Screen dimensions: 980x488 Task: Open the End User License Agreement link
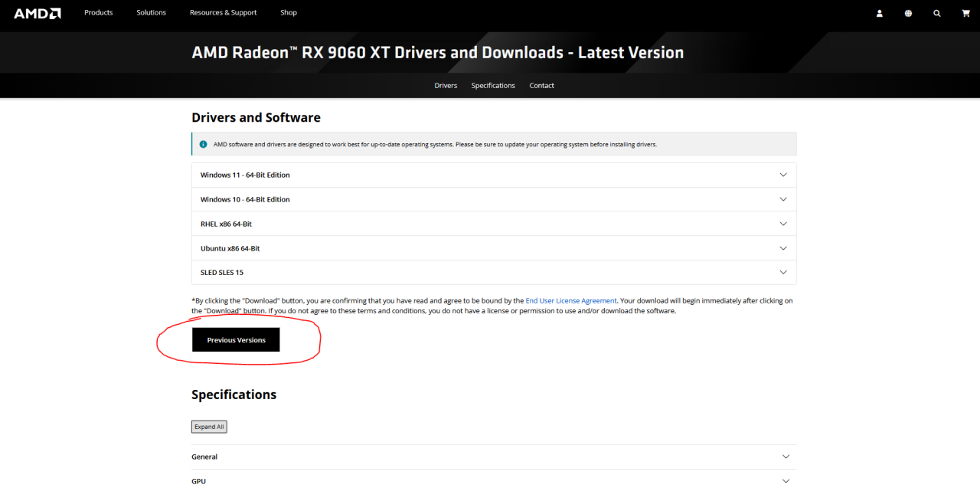570,301
